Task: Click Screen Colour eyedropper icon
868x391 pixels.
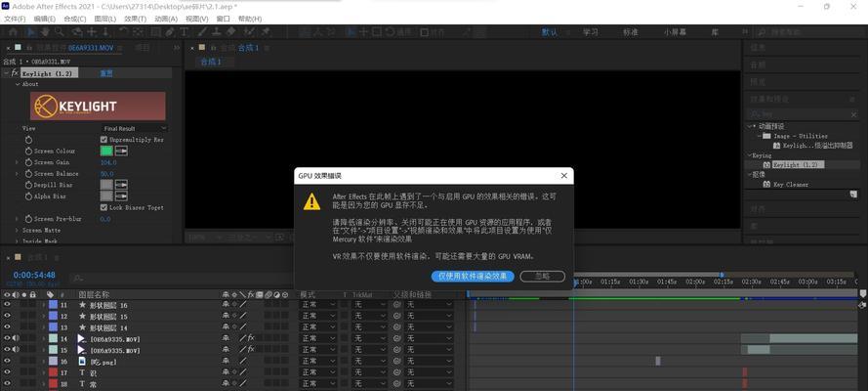Action: pos(121,151)
